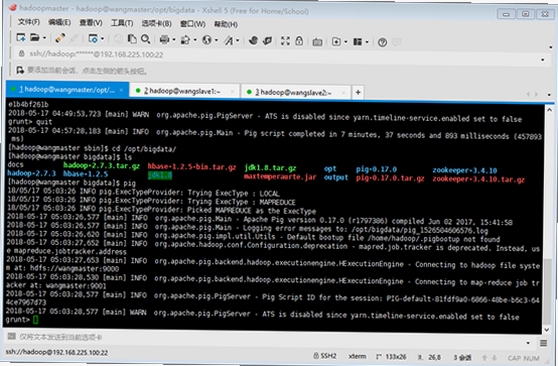The height and width of the screenshot is (366, 558).
Task: Expand the properties icon dropdown arrow
Action: click(x=102, y=38)
